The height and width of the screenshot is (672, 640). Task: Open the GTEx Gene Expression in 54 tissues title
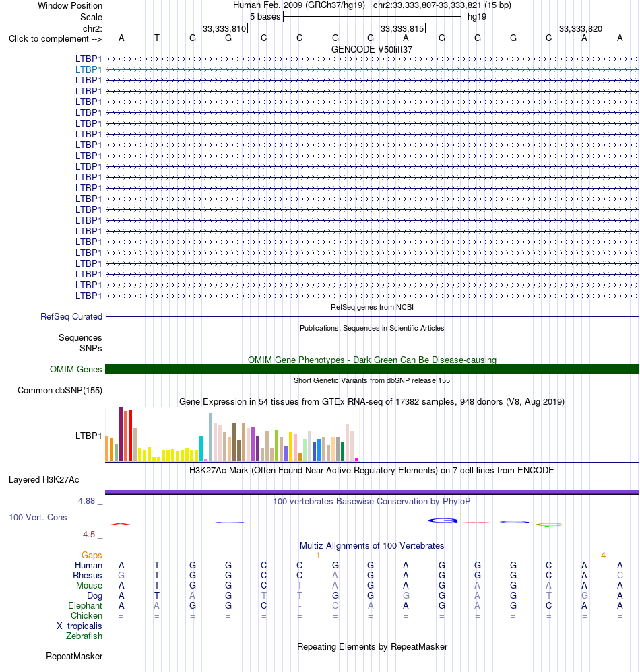tap(372, 401)
